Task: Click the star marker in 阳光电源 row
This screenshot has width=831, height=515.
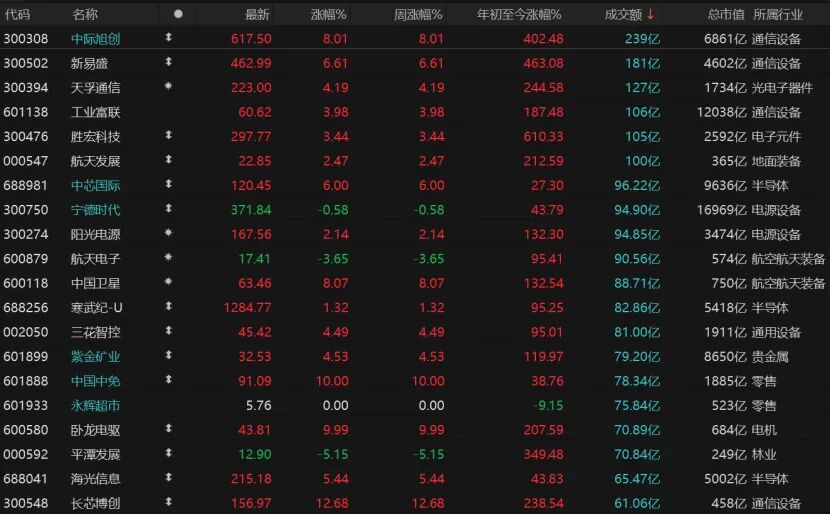Action: (168, 234)
